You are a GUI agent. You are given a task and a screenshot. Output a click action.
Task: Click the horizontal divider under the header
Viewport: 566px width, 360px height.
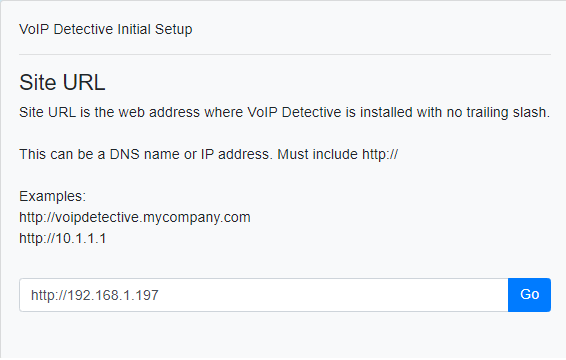[285, 55]
